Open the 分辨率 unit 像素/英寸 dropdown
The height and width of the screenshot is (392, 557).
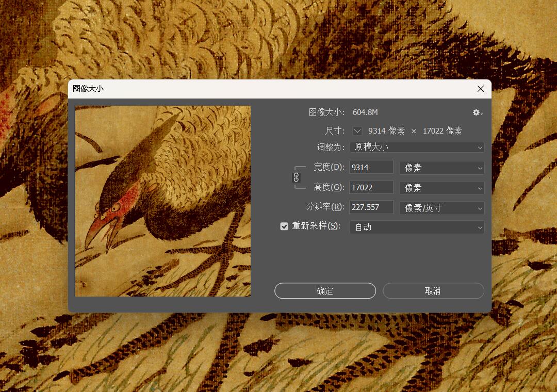pyautogui.click(x=442, y=208)
